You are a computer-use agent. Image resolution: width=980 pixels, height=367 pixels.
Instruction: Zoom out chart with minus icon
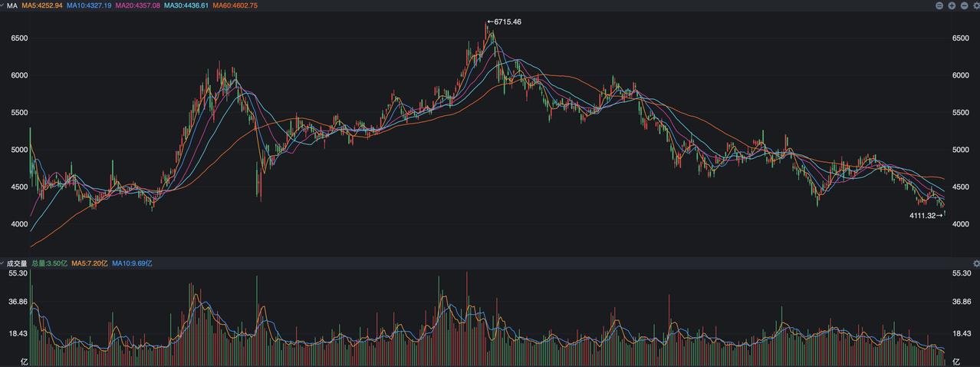point(965,5)
